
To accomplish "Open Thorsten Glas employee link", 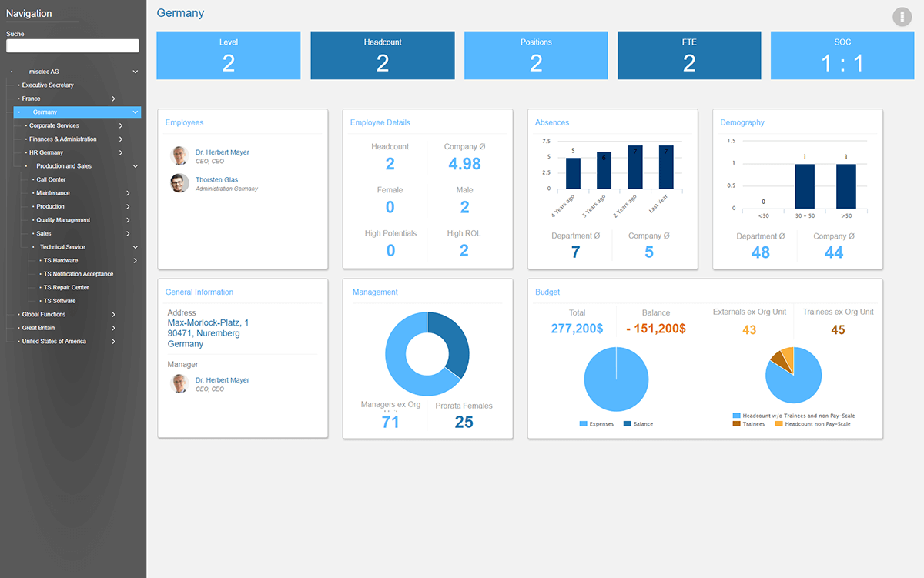I will 216,180.
